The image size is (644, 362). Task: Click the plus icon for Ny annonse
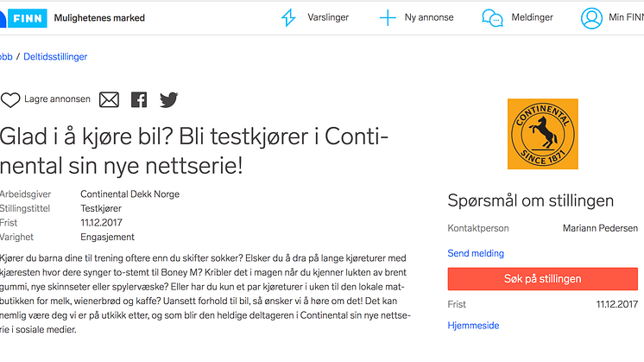pyautogui.click(x=388, y=17)
